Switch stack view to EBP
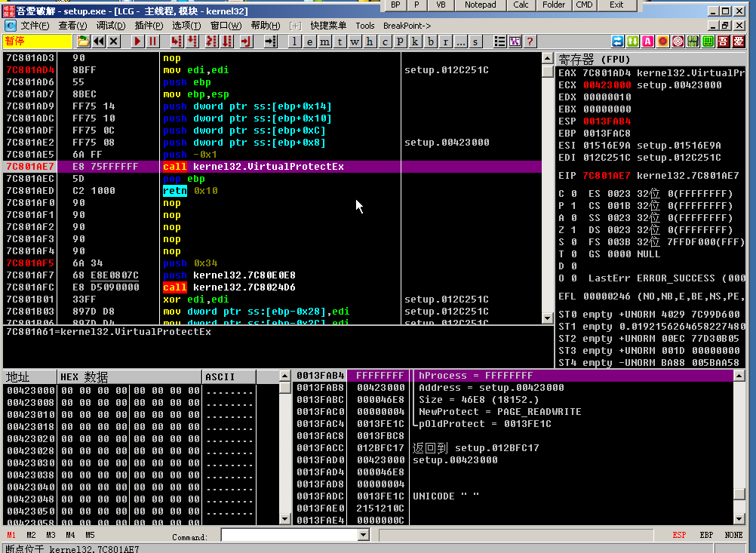756x553 pixels. click(x=706, y=535)
